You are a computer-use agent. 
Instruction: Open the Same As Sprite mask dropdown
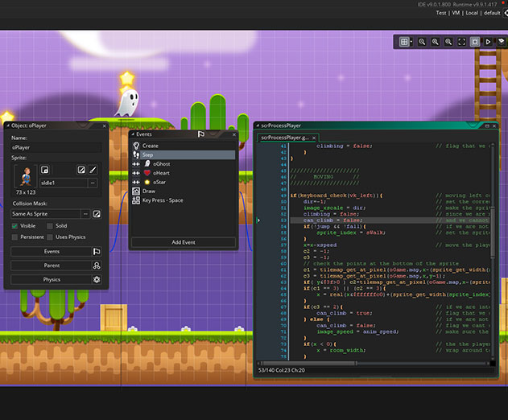[85, 214]
